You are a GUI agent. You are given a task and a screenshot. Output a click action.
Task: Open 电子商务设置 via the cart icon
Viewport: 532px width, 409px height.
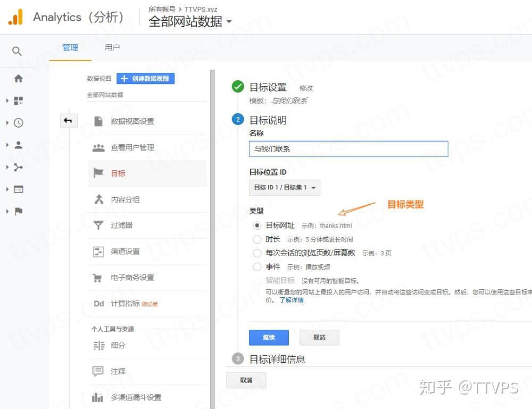[98, 277]
